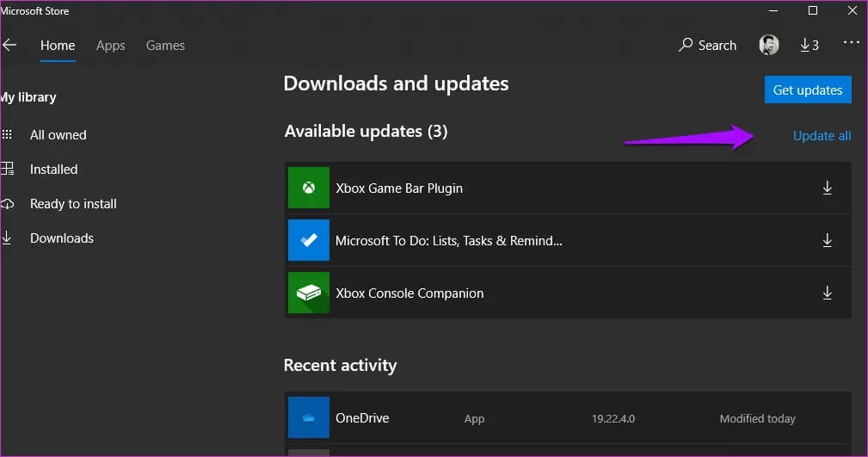Open the three-dot See more menu
The height and width of the screenshot is (457, 868).
(x=852, y=42)
